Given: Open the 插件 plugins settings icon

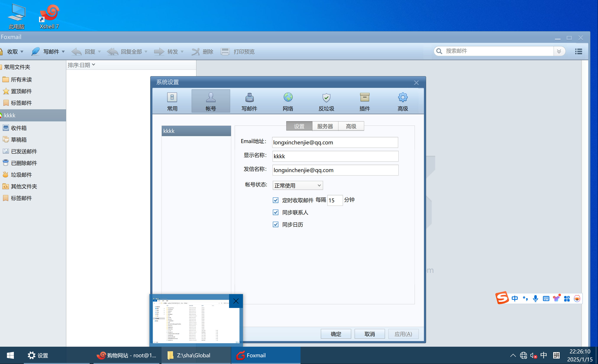Looking at the screenshot, I should [365, 97].
